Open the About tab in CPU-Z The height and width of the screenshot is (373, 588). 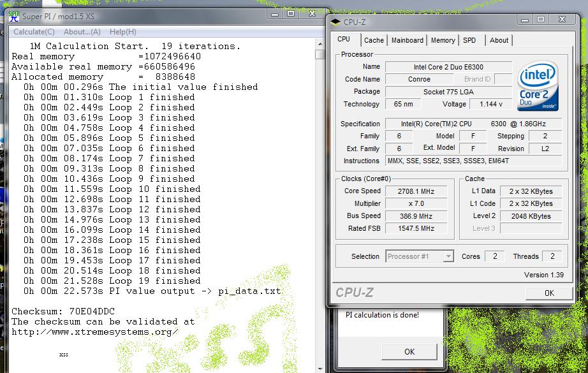[499, 40]
